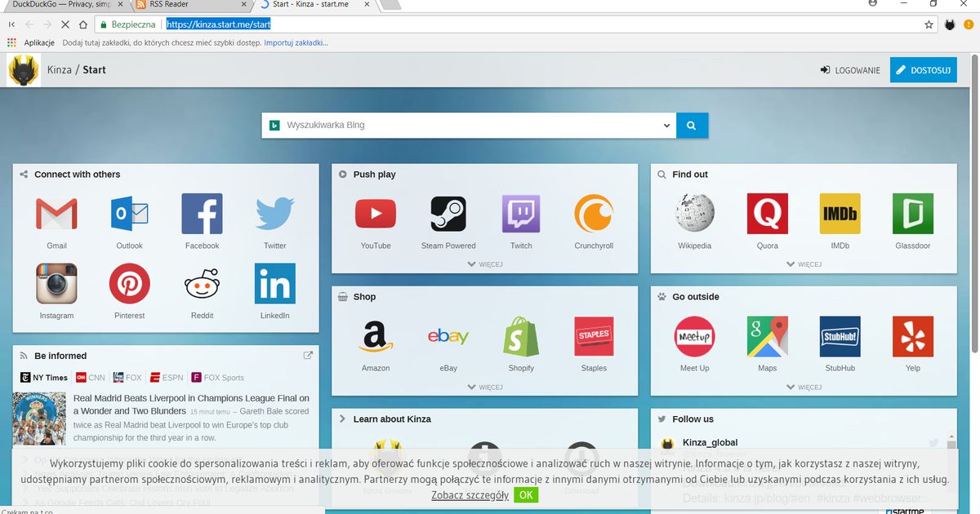Open the LinkedIn icon
The width and height of the screenshot is (980, 514).
coord(275,284)
